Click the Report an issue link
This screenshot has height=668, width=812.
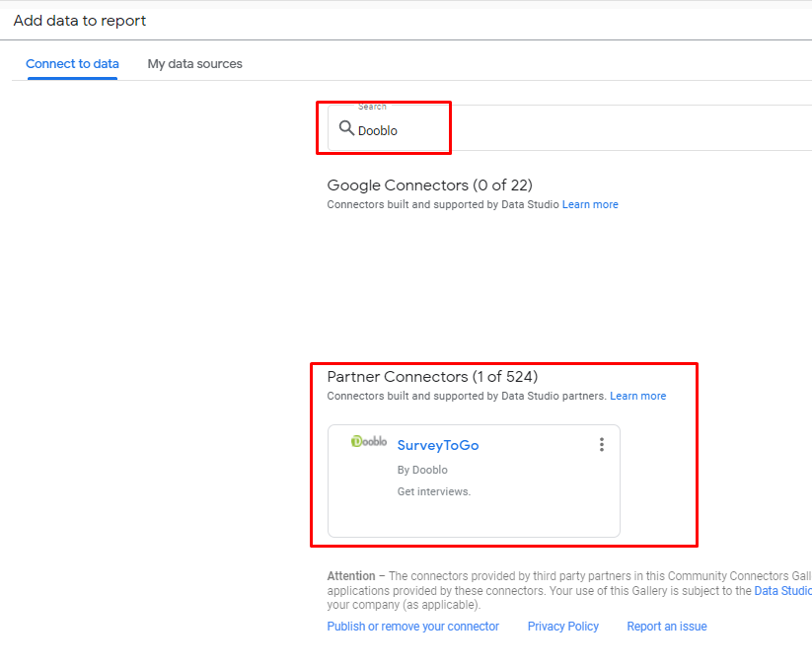click(667, 627)
